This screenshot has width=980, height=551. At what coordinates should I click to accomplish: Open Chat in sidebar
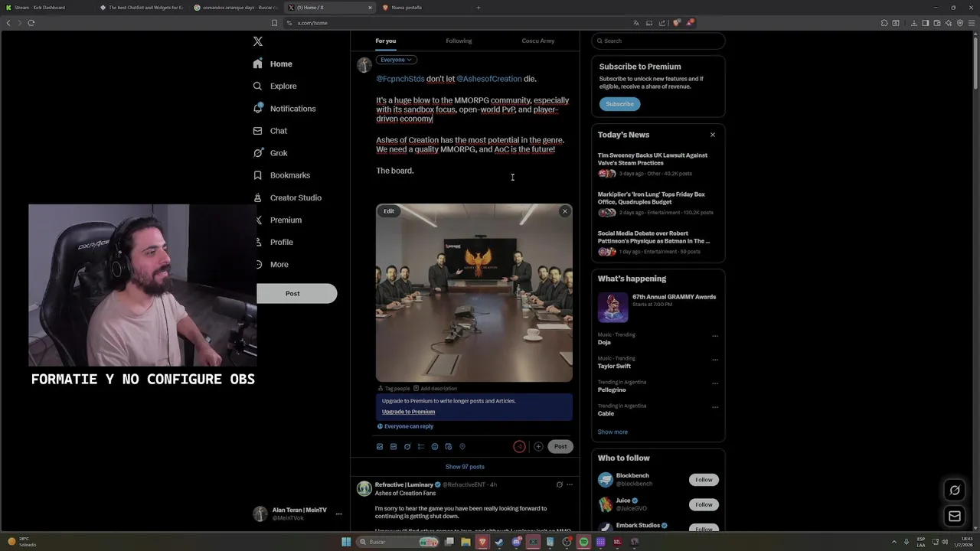coord(270,131)
